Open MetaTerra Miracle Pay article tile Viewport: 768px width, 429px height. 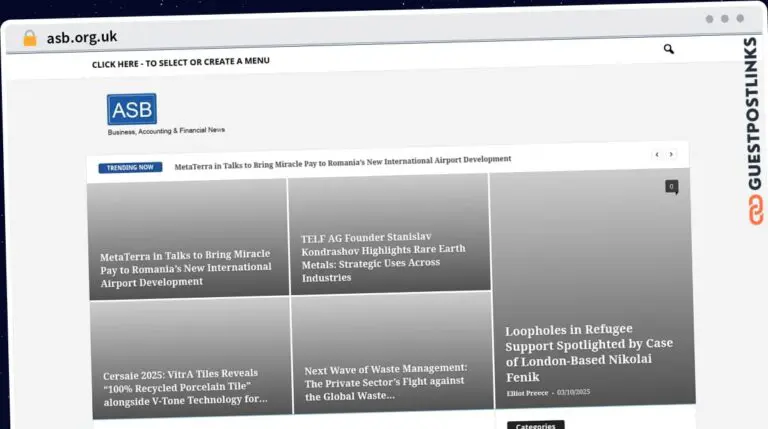tap(186, 268)
